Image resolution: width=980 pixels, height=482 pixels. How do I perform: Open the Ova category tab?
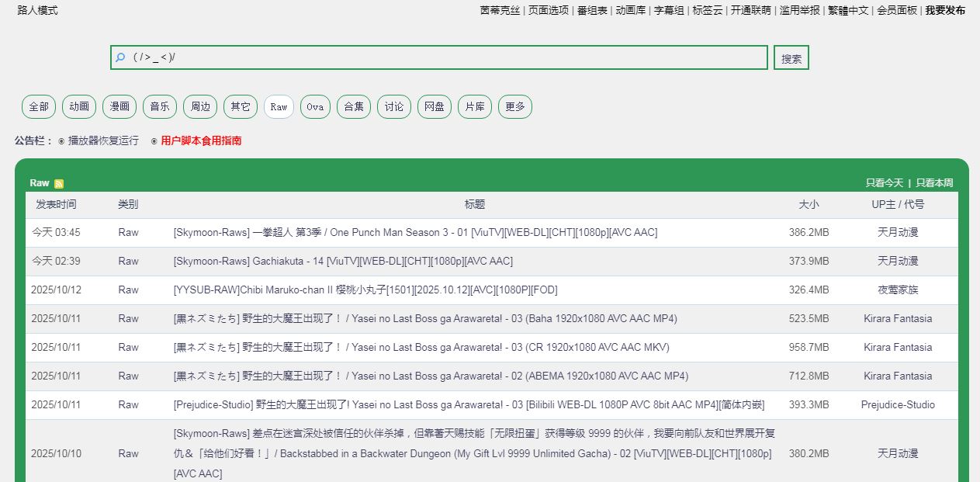click(x=315, y=107)
